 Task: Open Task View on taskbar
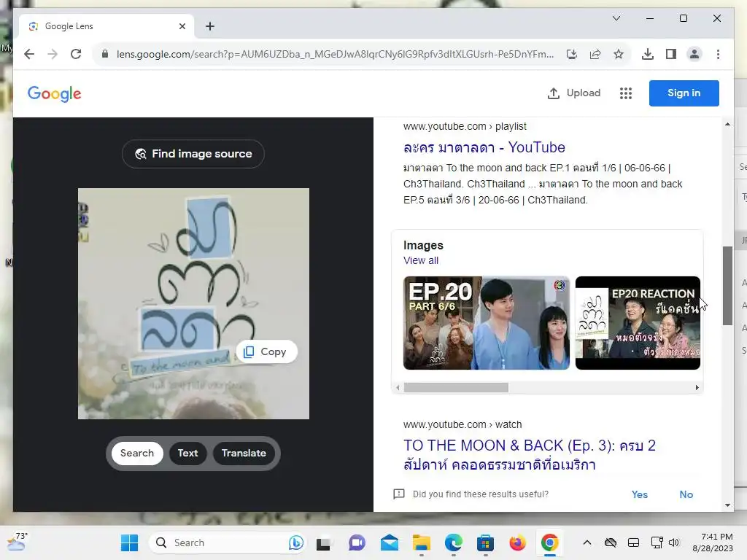[x=323, y=542]
